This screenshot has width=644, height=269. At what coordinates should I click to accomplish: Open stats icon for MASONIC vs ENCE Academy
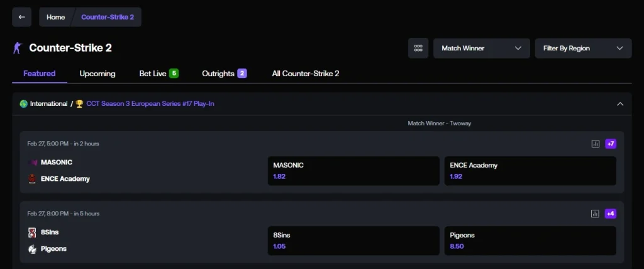596,144
